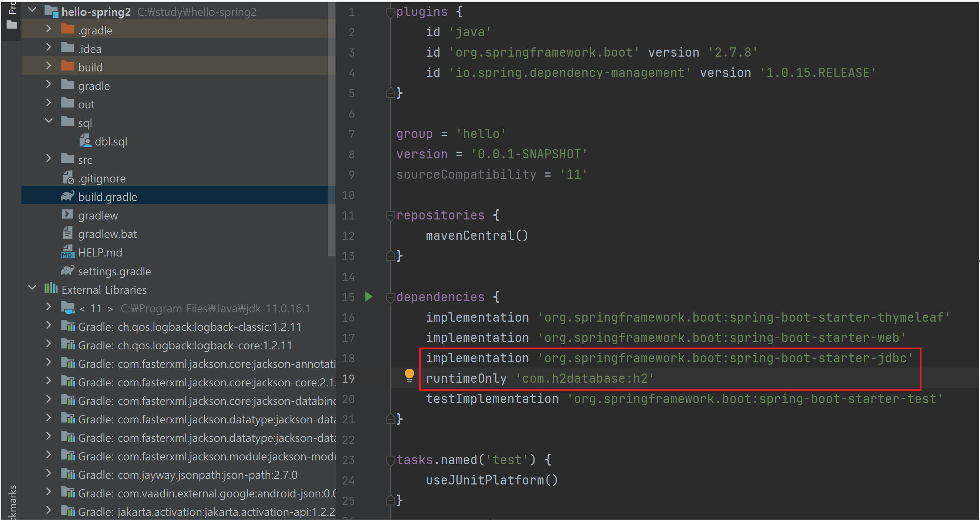
Task: Fold the repositories code block
Action: (x=390, y=216)
